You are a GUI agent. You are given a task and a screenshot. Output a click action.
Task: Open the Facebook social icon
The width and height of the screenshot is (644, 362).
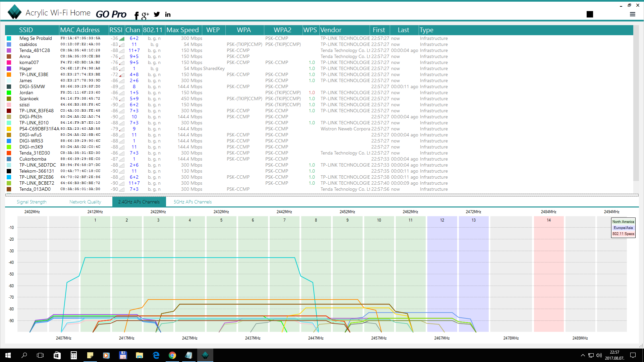click(137, 15)
